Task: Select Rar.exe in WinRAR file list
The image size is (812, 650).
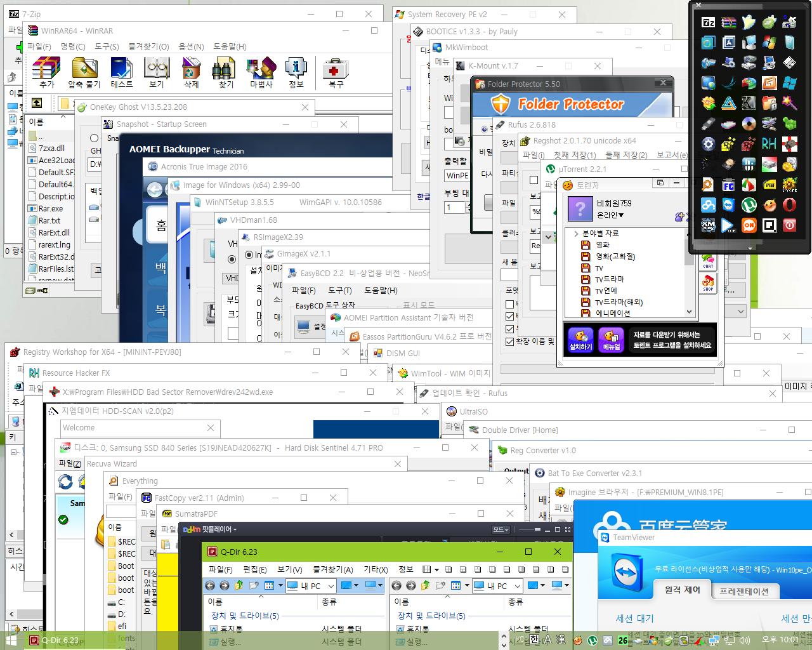Action: coord(51,208)
